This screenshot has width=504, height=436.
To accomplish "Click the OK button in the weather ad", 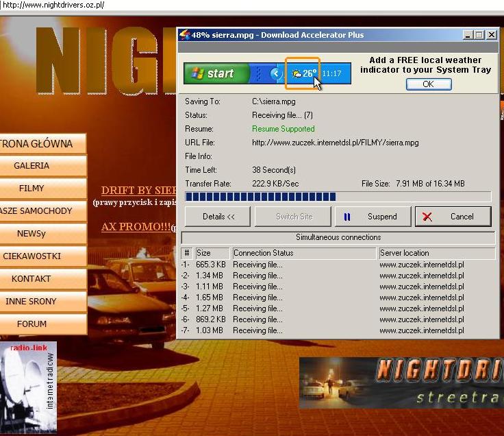I will pyautogui.click(x=429, y=84).
